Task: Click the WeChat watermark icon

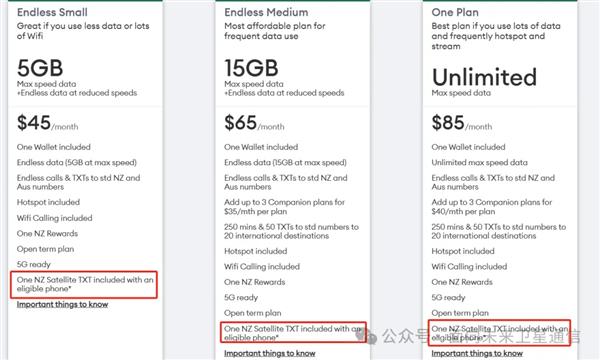Action: click(366, 336)
